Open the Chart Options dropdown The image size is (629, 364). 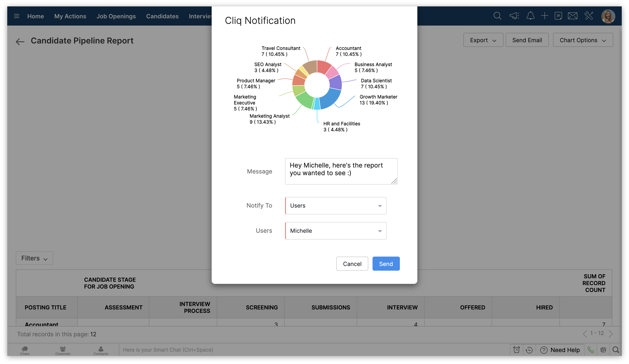[x=582, y=40]
